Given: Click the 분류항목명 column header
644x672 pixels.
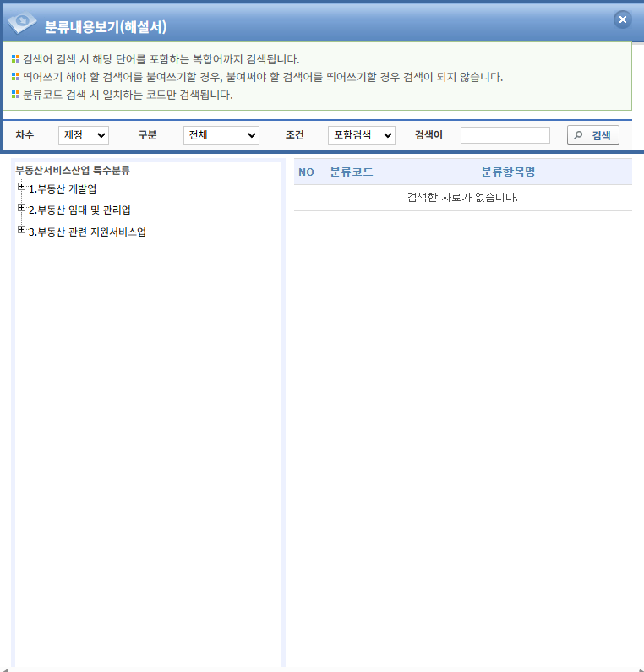Looking at the screenshot, I should (x=508, y=172).
